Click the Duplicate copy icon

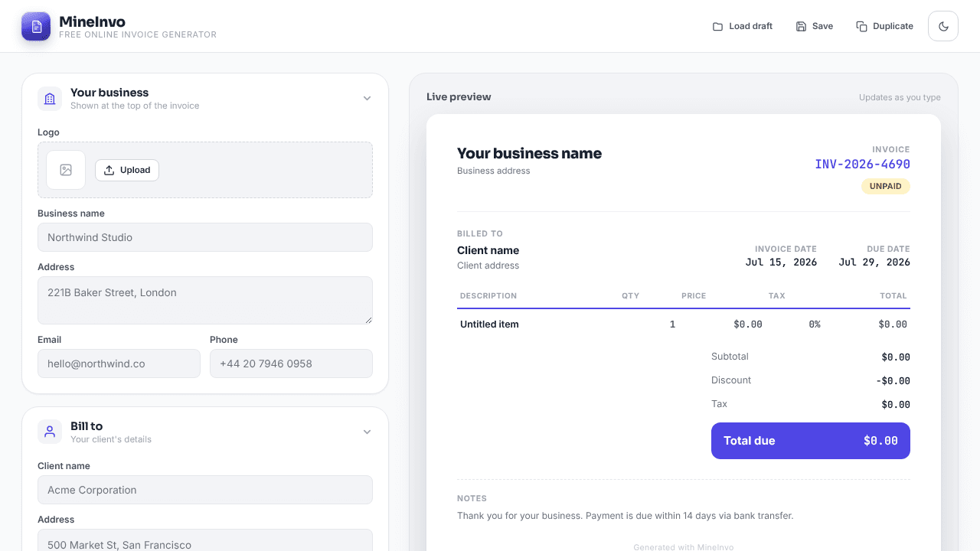861,26
